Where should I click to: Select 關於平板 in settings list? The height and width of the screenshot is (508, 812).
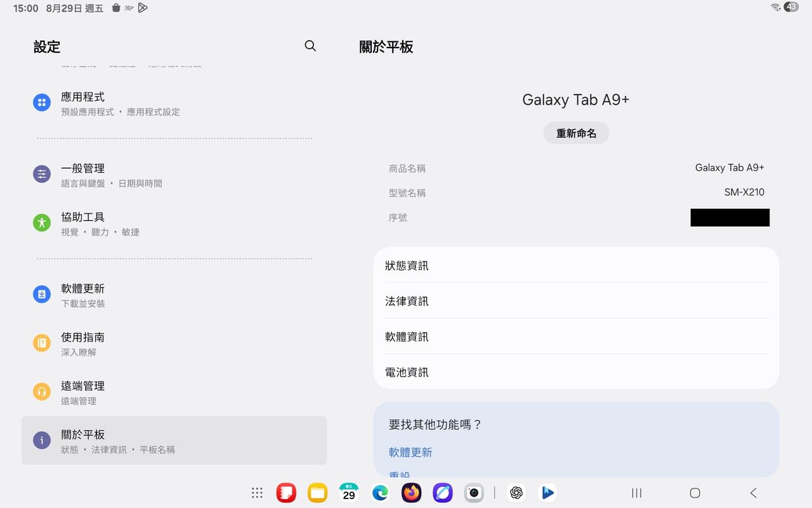point(174,441)
